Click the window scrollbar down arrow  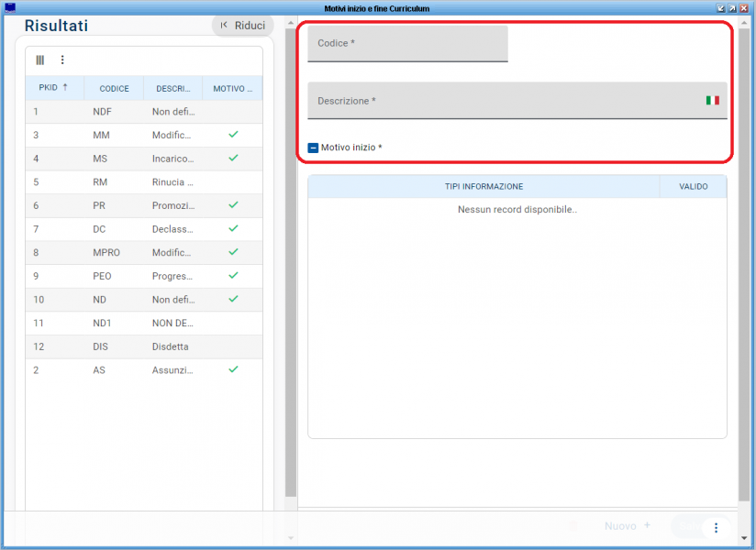coord(744,538)
